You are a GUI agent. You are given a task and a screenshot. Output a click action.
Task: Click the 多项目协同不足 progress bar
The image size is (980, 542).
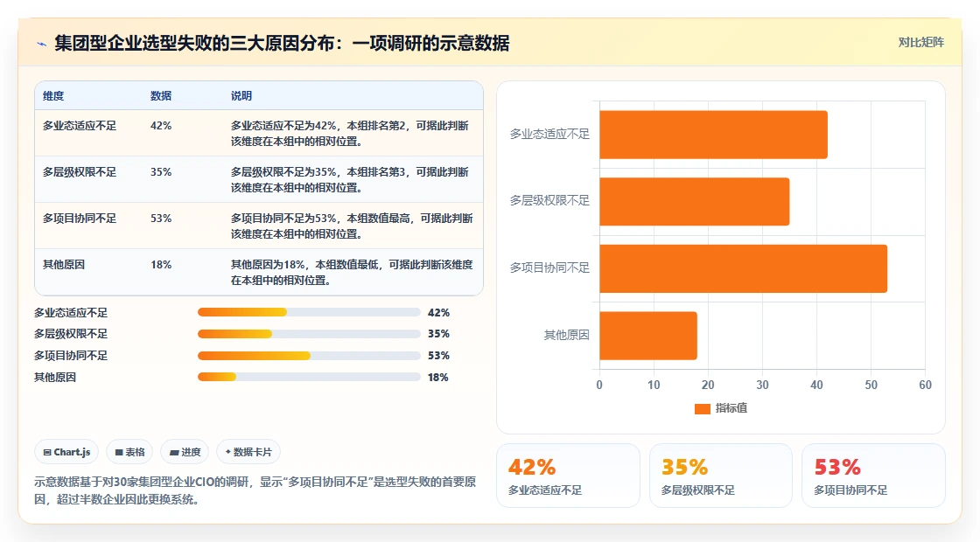click(x=309, y=356)
